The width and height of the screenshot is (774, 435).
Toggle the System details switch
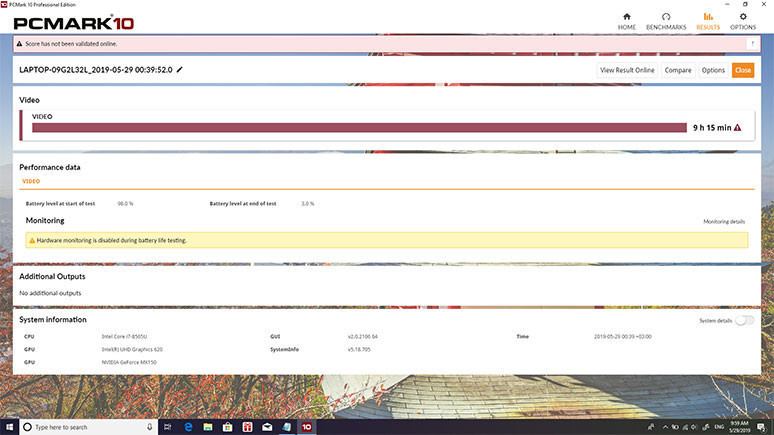click(744, 320)
